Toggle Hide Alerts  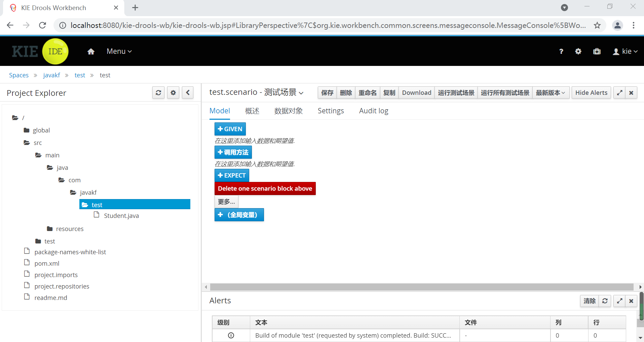tap(591, 92)
